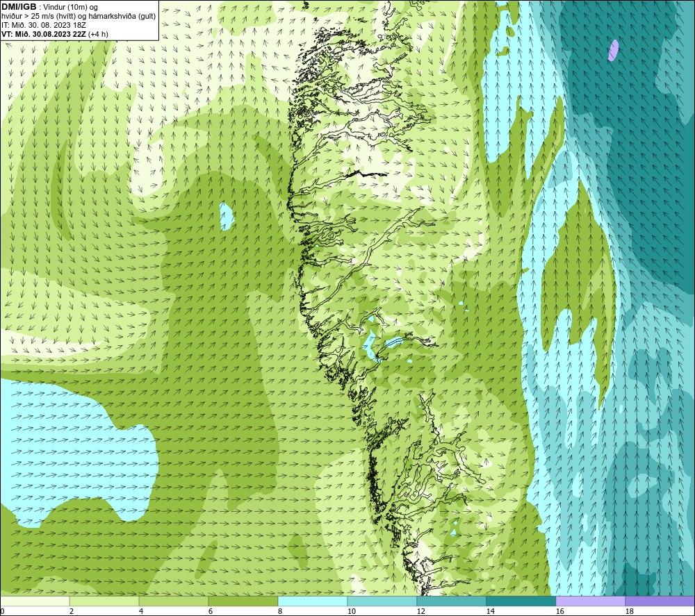Screen dimensions: 695x616
Task: Click the 8–10 m/s light cyan legend swatch
Action: pyautogui.click(x=313, y=601)
